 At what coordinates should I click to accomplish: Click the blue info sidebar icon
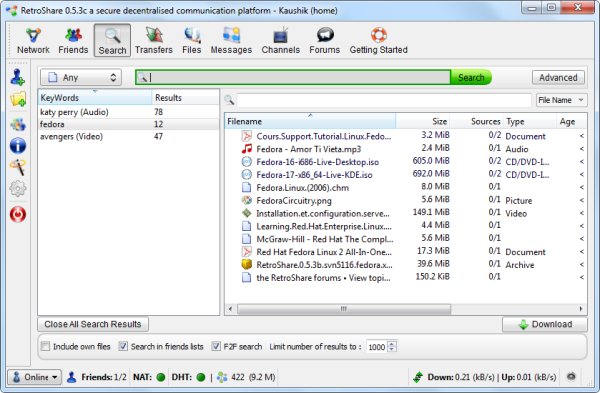pyautogui.click(x=18, y=145)
